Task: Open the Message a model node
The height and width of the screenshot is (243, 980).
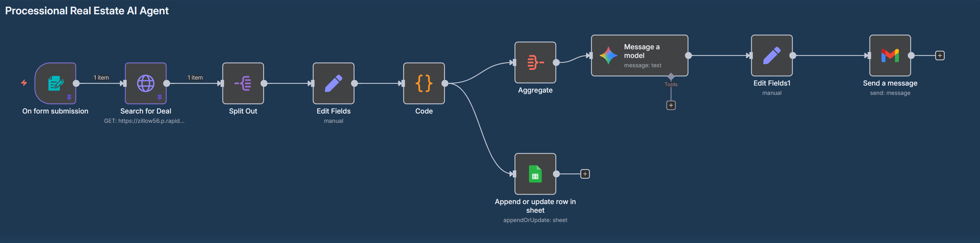Action: (x=639, y=56)
